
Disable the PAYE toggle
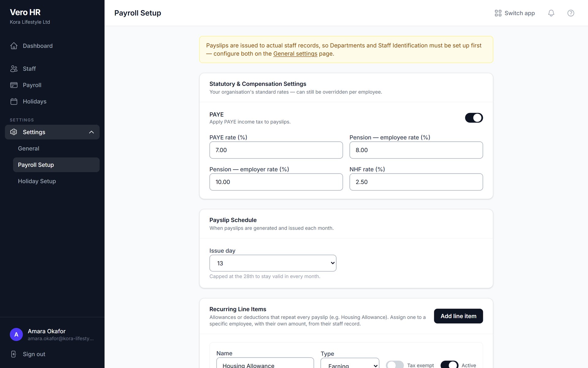(x=474, y=118)
